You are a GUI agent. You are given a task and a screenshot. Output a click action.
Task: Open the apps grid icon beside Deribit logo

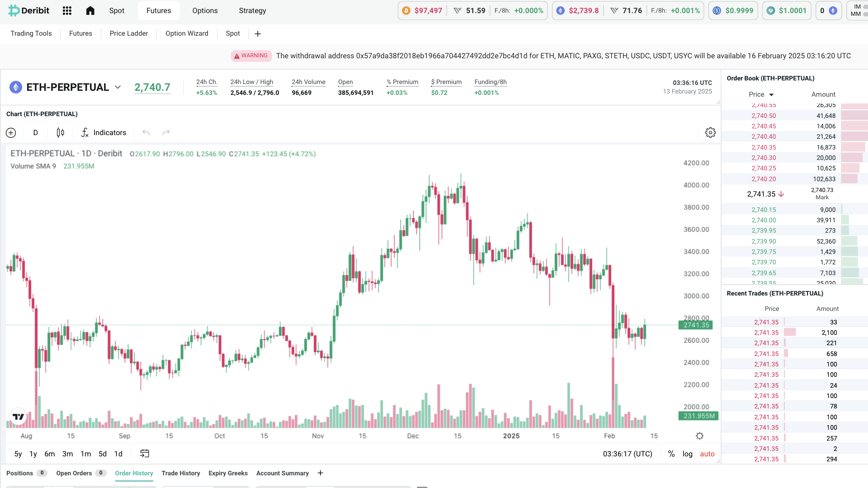(x=67, y=10)
